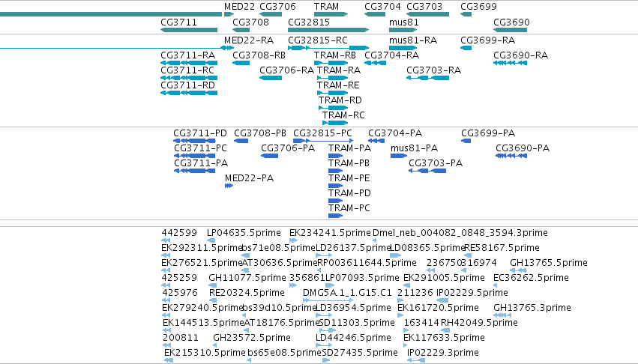Click the CG3699 gene label
The image size is (638, 364).
coord(478,7)
